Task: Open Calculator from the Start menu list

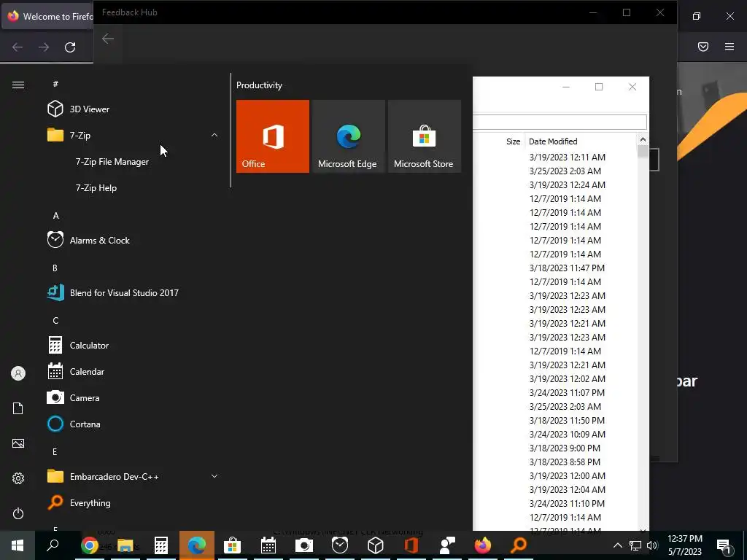Action: [x=131, y=345]
